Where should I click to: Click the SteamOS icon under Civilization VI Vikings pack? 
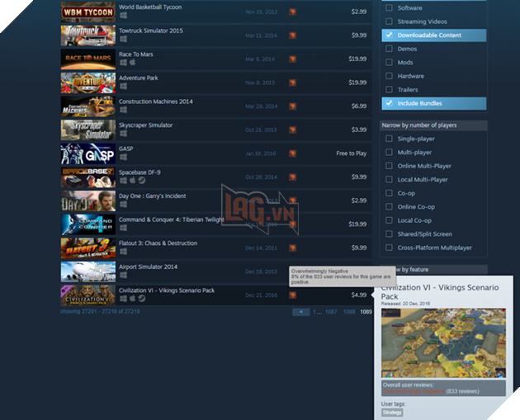pyautogui.click(x=142, y=299)
